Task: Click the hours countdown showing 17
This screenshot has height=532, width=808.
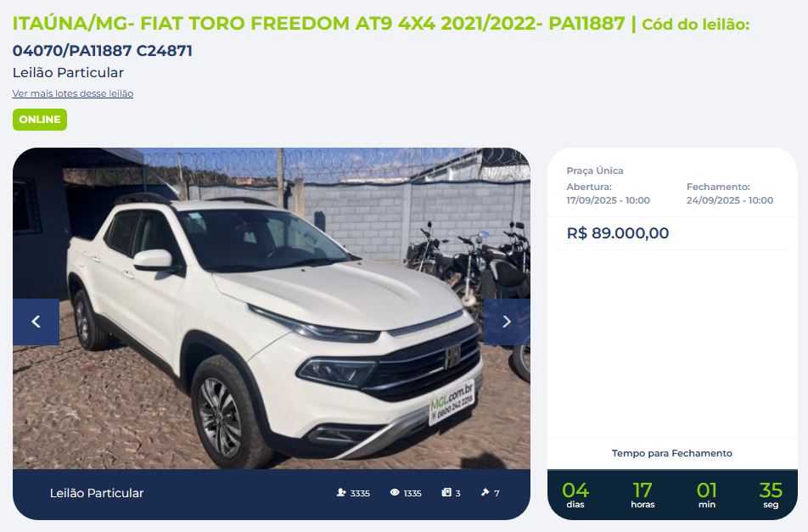Action: [642, 495]
